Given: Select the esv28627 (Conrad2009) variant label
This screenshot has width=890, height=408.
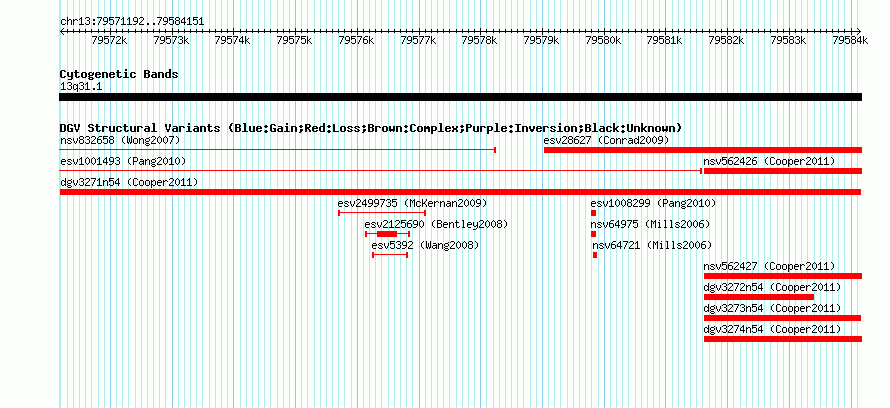Looking at the screenshot, I should [606, 140].
